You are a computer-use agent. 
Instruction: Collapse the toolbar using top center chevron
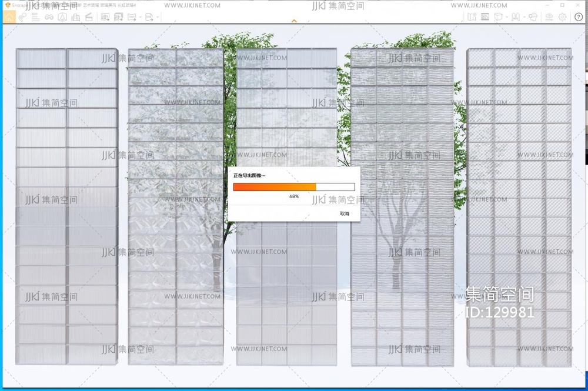click(x=294, y=21)
